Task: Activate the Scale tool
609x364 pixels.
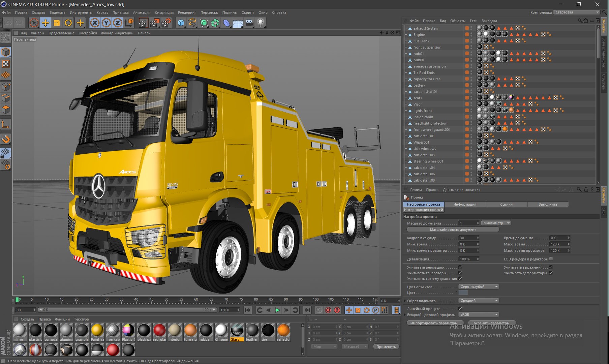Action: pos(57,23)
